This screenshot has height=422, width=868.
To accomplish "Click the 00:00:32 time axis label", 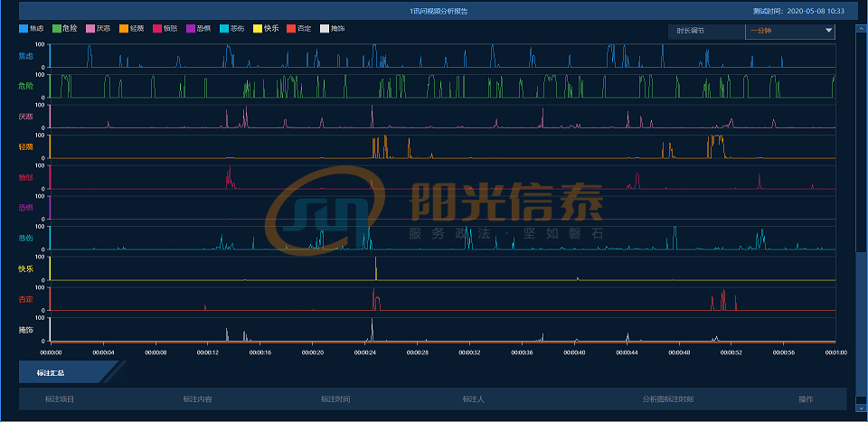I will tap(469, 352).
